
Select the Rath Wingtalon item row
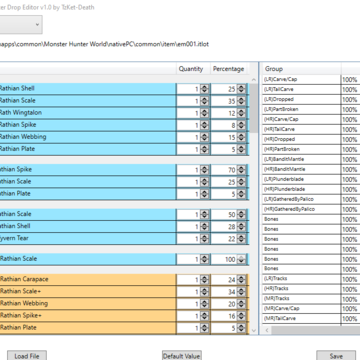point(88,113)
